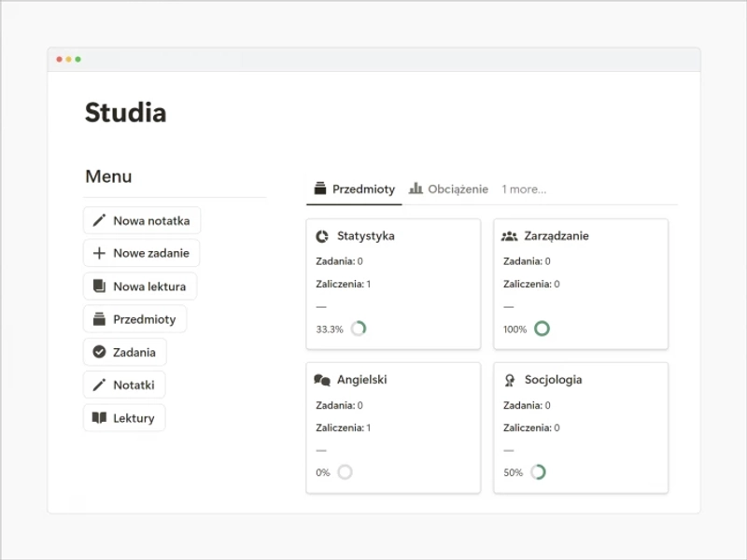Click the book icon beside Nowa lektura
The image size is (747, 560).
[99, 287]
